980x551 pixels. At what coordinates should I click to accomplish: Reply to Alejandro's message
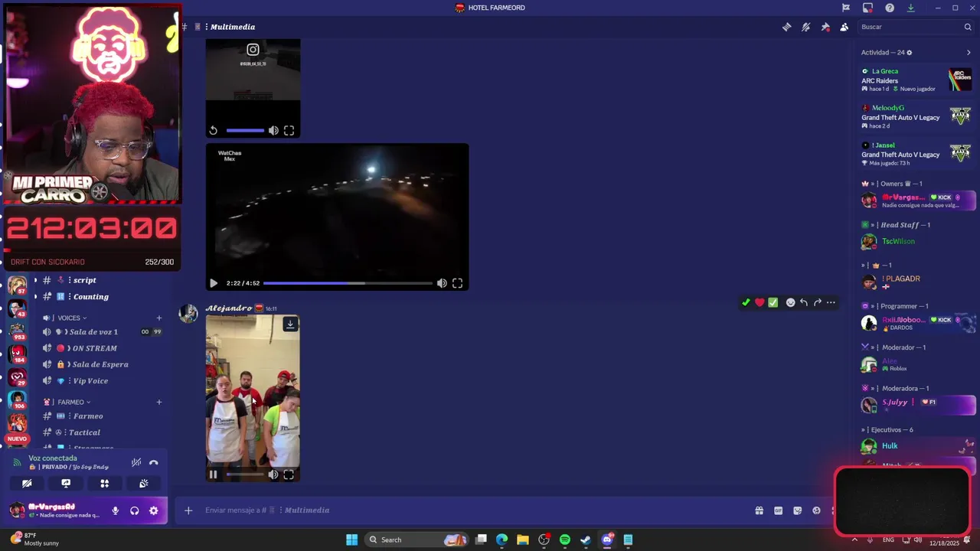(804, 302)
